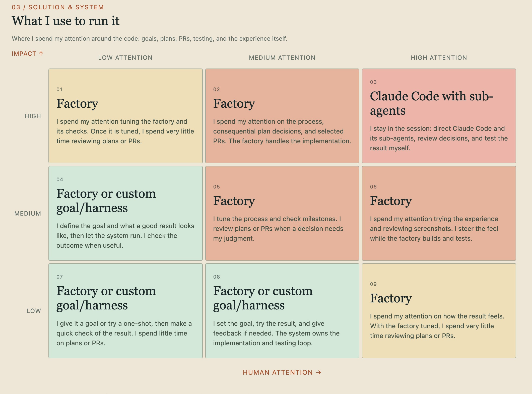Click the '03 / SOLUTION & SYSTEM' section label
The image size is (532, 394).
pos(58,7)
